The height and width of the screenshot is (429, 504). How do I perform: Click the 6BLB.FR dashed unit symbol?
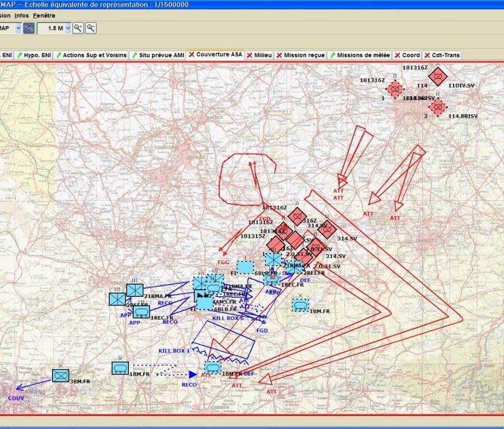point(245,267)
